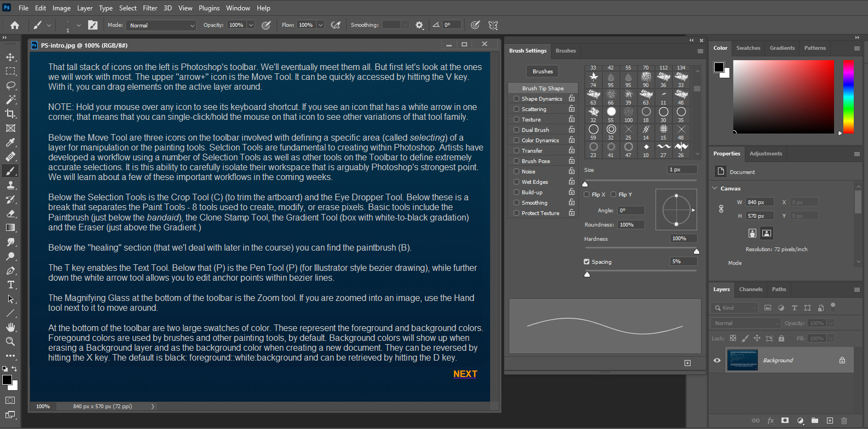Open the Filter menu

click(x=150, y=8)
